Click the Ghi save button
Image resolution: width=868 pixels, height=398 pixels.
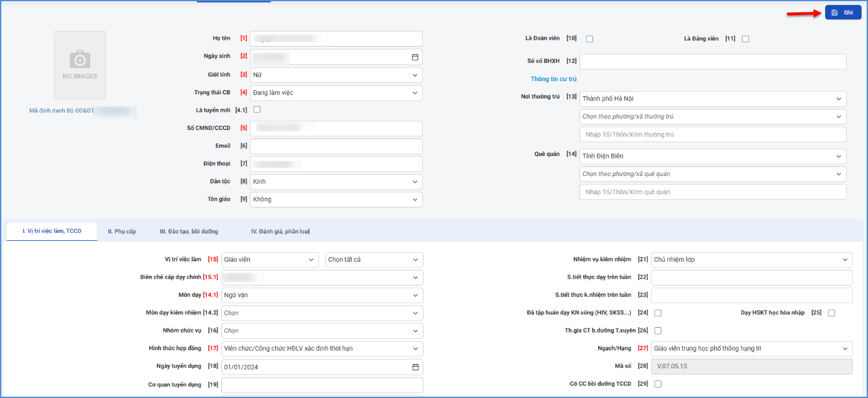click(x=843, y=13)
